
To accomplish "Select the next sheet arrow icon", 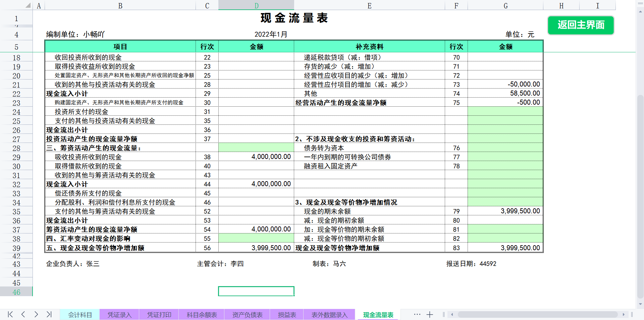I will click(x=36, y=314).
